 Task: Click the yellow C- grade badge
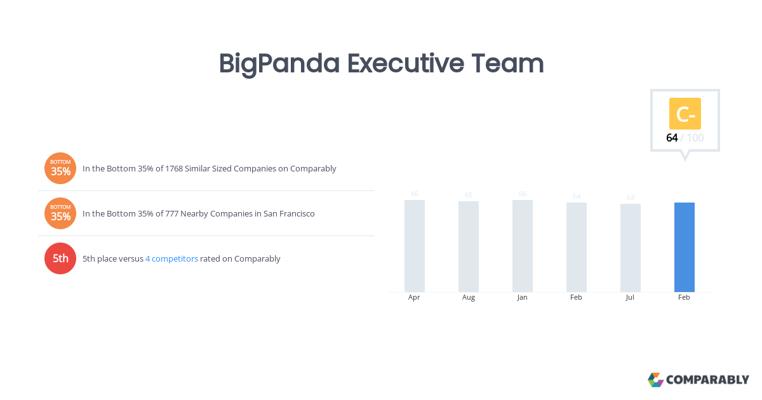pos(685,114)
